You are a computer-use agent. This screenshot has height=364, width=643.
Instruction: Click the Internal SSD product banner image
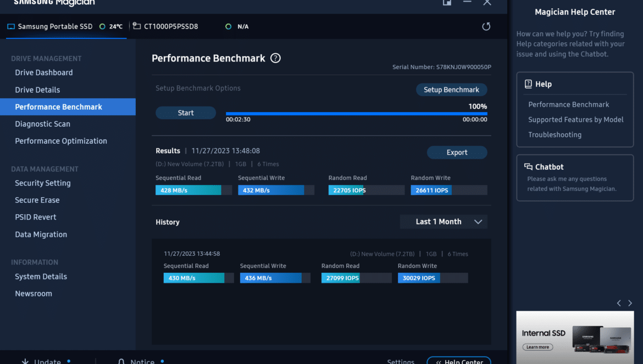tap(575, 338)
